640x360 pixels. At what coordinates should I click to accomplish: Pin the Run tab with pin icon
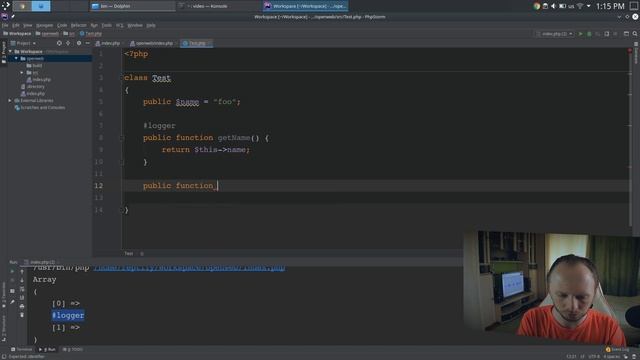(x=12, y=302)
